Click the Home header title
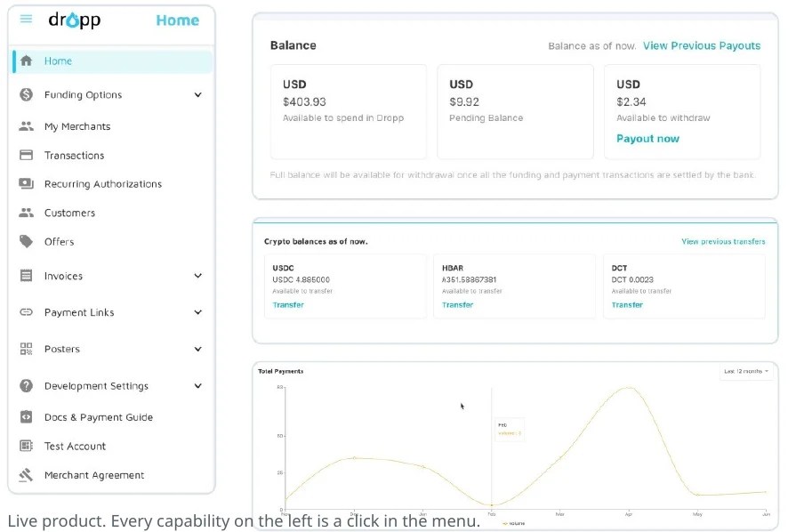The height and width of the screenshot is (532, 796). click(178, 20)
